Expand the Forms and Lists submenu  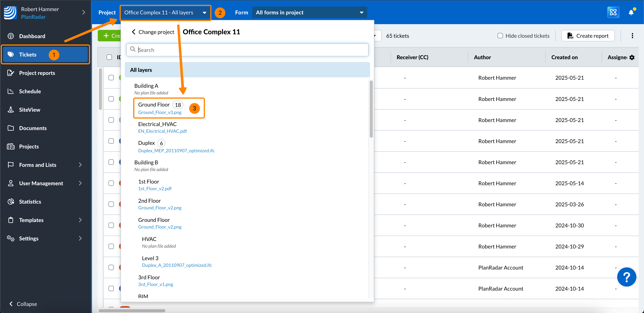point(80,165)
